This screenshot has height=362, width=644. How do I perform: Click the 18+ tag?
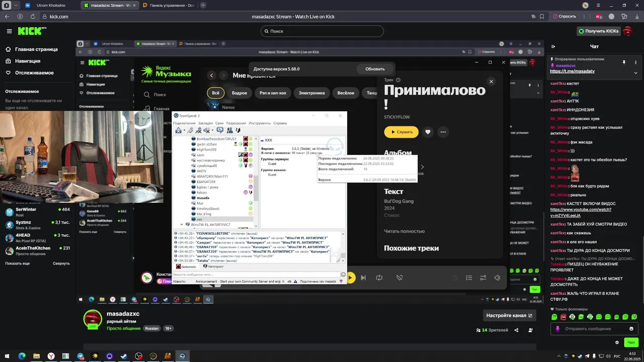(x=168, y=328)
